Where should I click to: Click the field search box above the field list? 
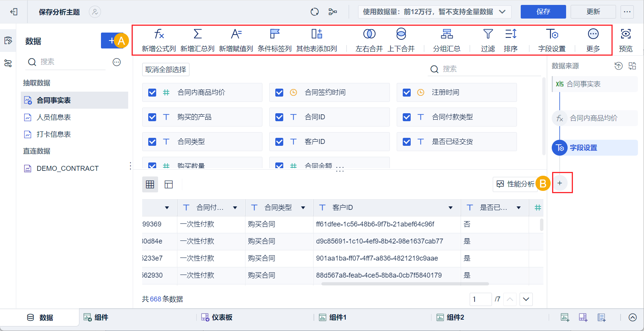pos(484,69)
